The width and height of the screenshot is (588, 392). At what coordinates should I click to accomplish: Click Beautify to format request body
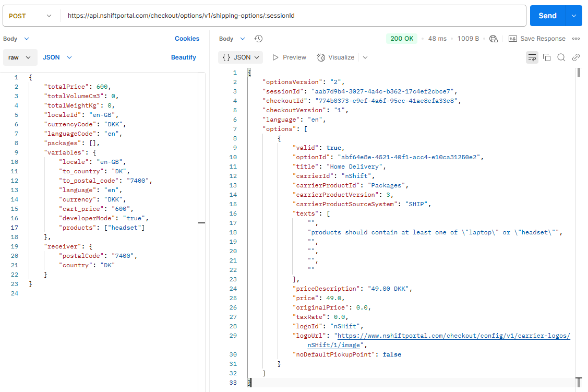[x=184, y=57]
